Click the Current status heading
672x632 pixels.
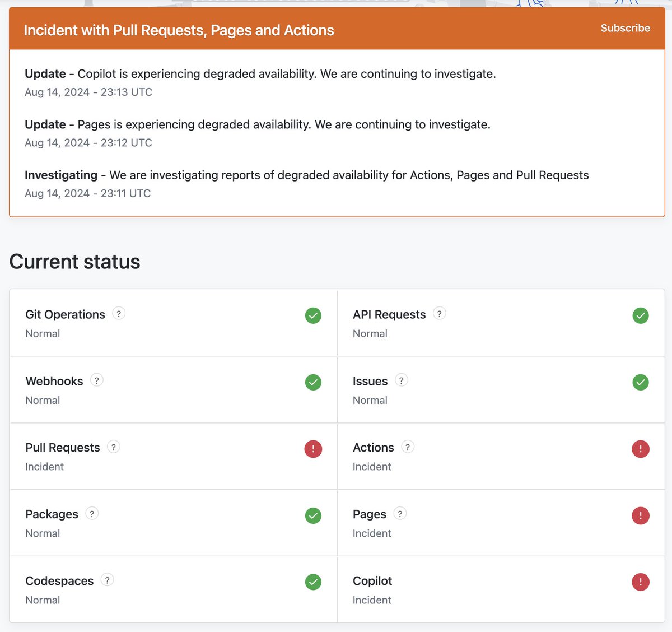coord(74,262)
